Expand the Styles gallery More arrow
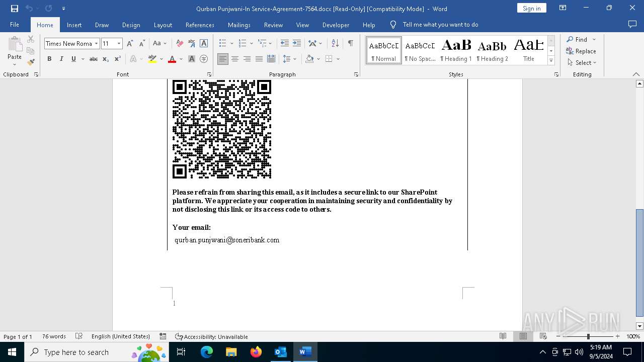Viewport: 644px width, 362px height. point(551,60)
